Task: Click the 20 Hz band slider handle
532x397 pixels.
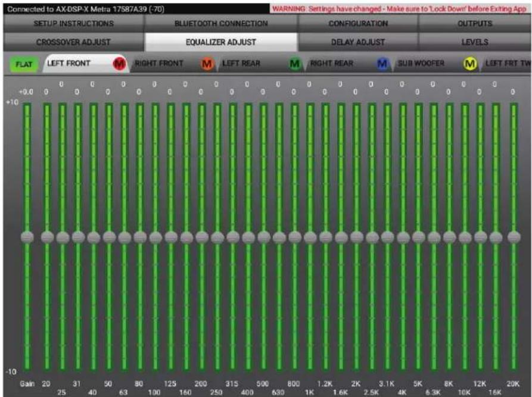Action: [47, 237]
